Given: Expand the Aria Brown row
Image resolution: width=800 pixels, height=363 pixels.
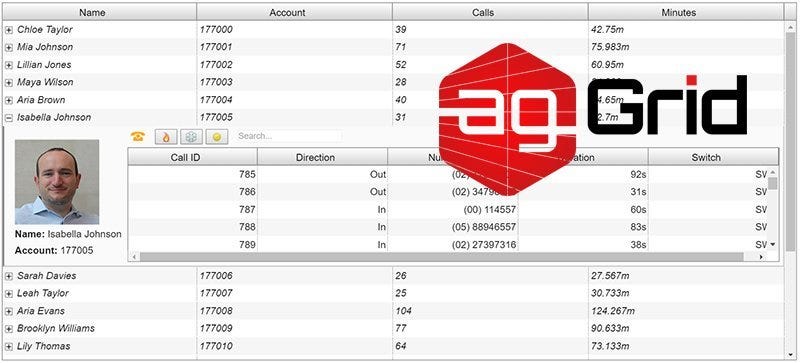Looking at the screenshot, I should coord(9,101).
